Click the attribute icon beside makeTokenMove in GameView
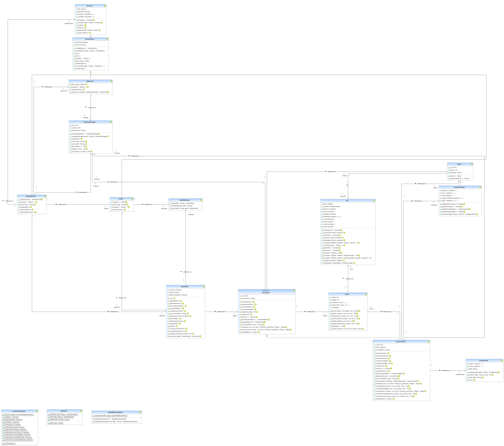 [168, 295]
